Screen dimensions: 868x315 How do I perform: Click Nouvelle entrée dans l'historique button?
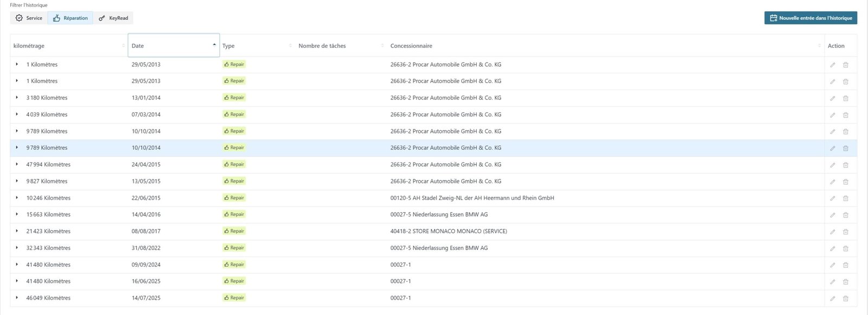tap(810, 18)
